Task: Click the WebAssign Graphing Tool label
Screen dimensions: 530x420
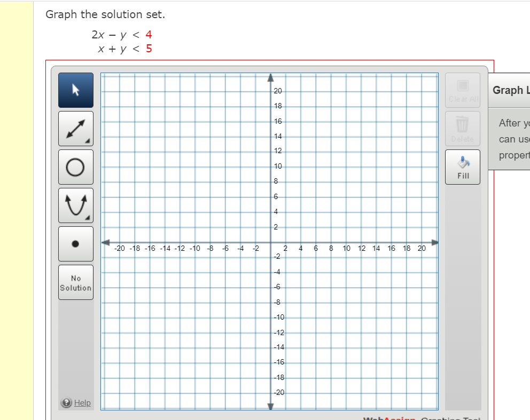Action: [x=422, y=418]
